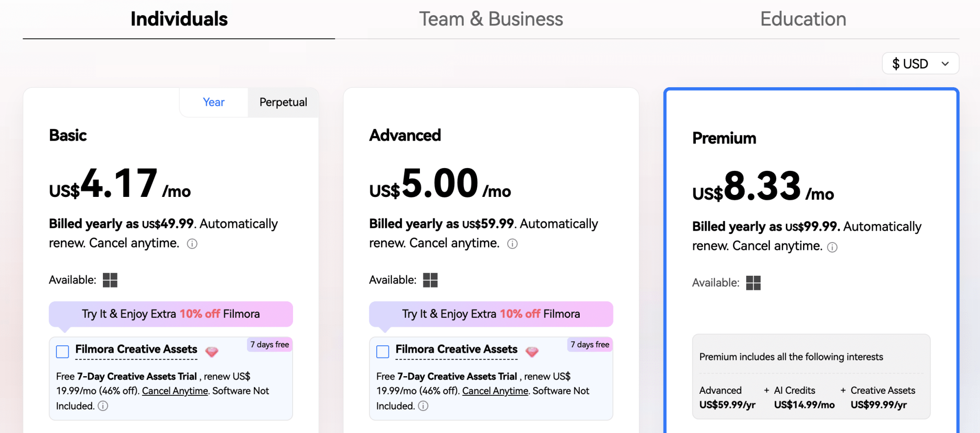
Task: Click the Basic plan heading
Action: (x=68, y=135)
